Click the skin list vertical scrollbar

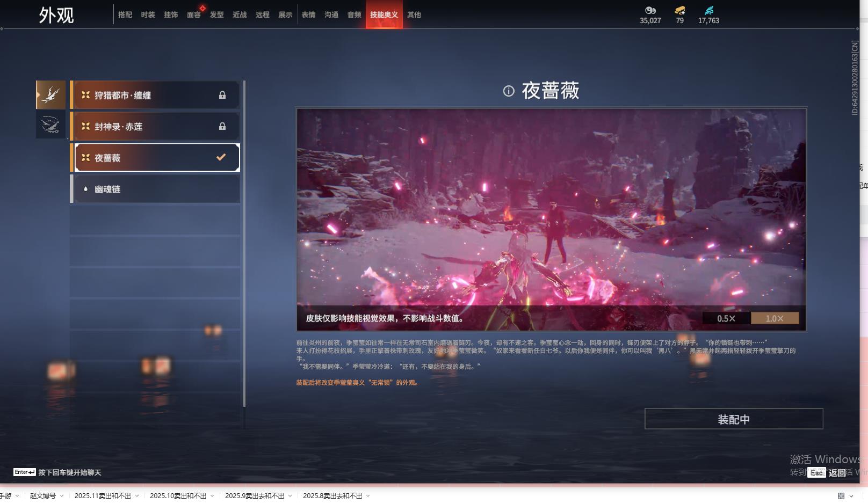click(244, 242)
